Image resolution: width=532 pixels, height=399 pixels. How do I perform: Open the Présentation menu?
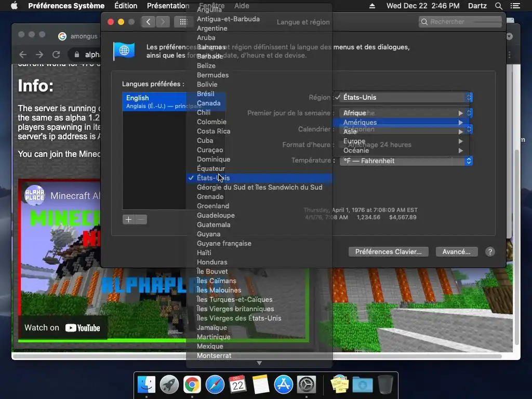tap(168, 6)
